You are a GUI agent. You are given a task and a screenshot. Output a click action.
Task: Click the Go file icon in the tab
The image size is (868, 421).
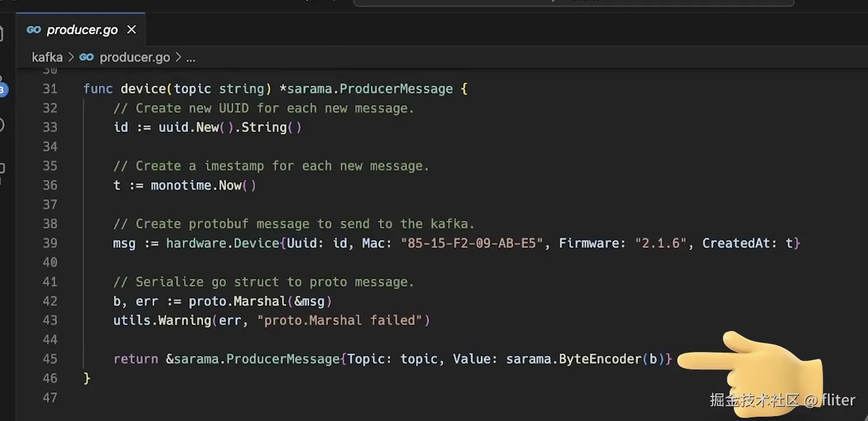click(x=34, y=29)
